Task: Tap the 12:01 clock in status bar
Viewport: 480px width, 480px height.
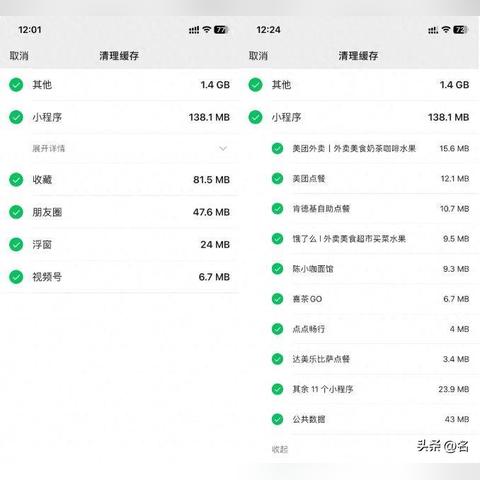Action: (x=30, y=30)
